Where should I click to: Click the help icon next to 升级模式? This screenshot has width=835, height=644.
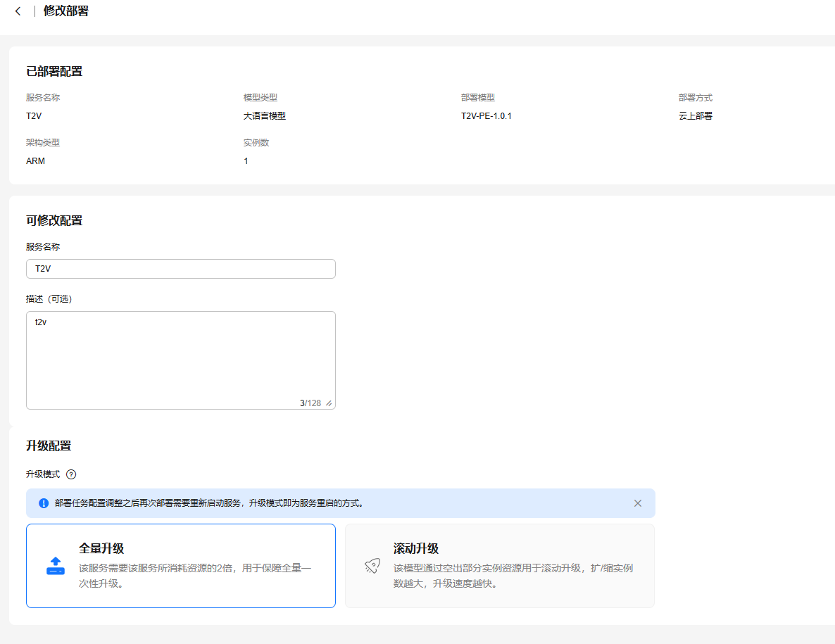click(x=71, y=474)
